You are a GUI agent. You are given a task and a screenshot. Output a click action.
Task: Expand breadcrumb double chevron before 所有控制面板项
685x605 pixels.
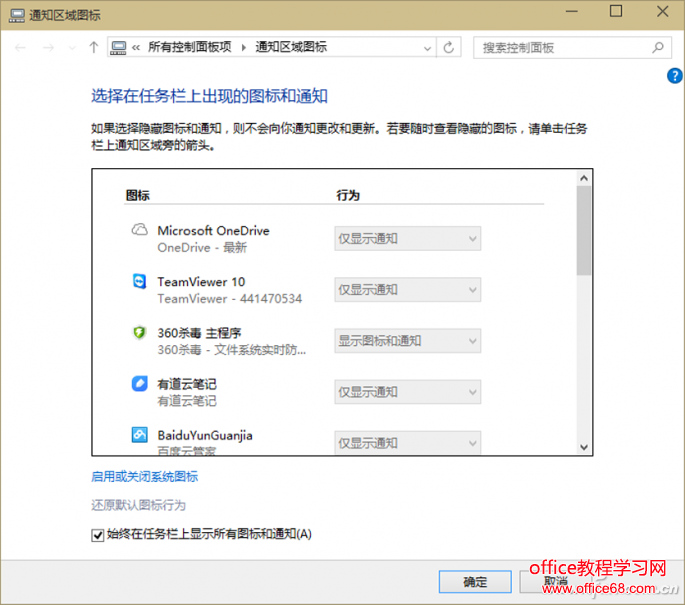(136, 48)
